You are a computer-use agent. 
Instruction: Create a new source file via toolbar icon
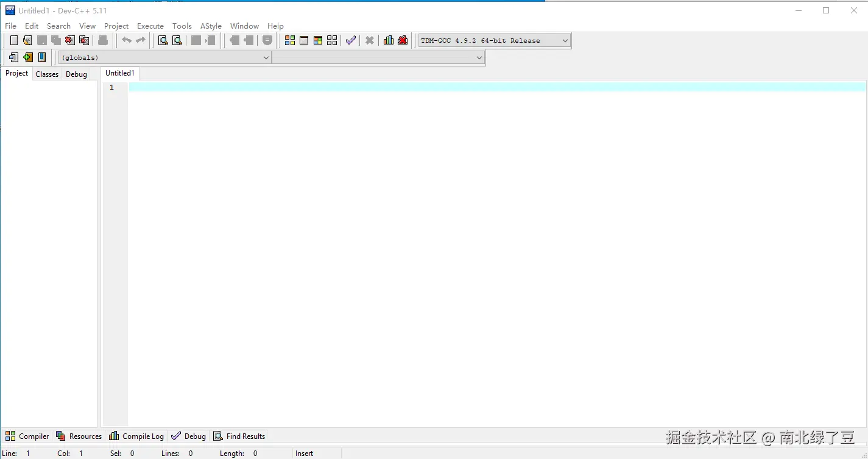click(x=13, y=40)
